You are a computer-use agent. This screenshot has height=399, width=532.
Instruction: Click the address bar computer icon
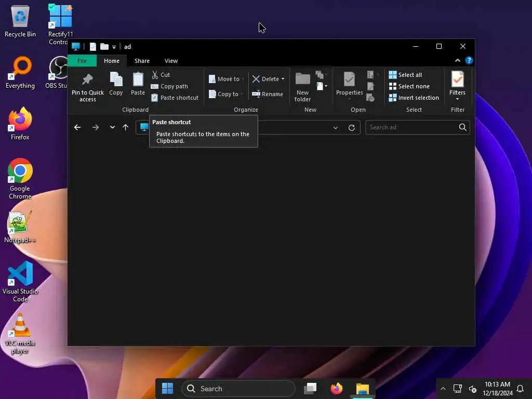tap(144, 127)
